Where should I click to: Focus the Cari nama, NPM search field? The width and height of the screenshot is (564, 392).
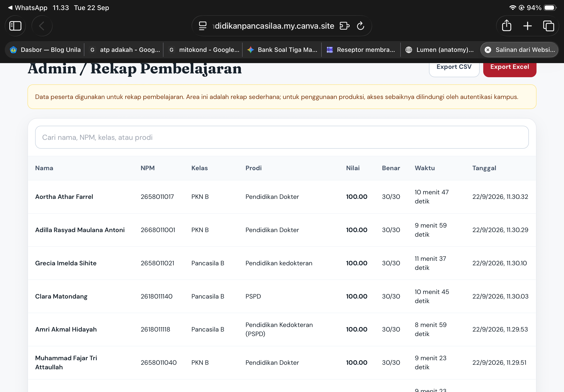[282, 137]
